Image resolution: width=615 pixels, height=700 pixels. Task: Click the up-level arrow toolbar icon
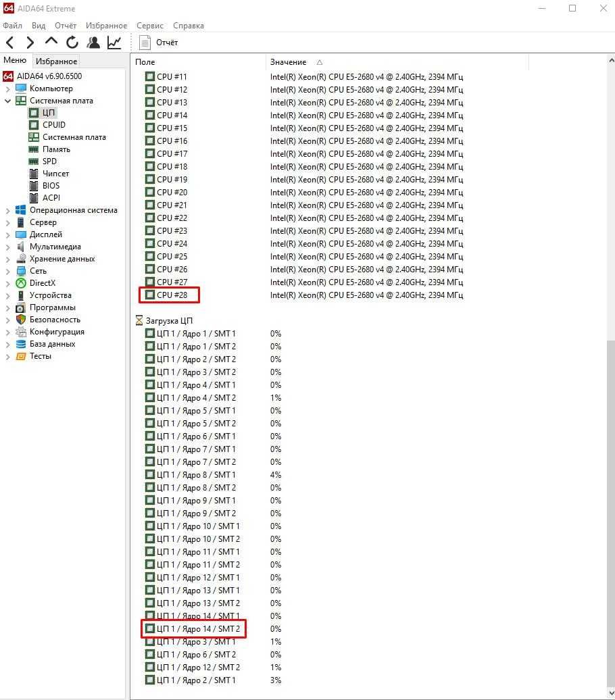[x=51, y=41]
